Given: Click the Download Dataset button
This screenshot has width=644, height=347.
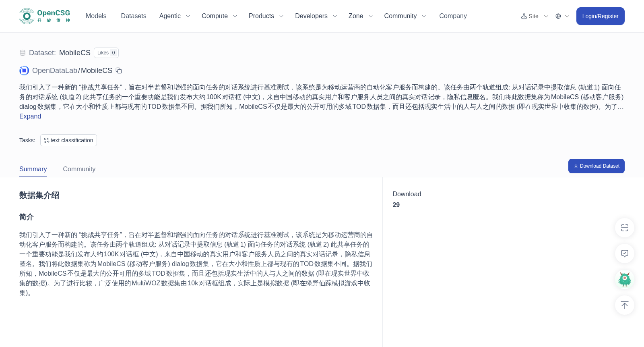Looking at the screenshot, I should tap(596, 166).
